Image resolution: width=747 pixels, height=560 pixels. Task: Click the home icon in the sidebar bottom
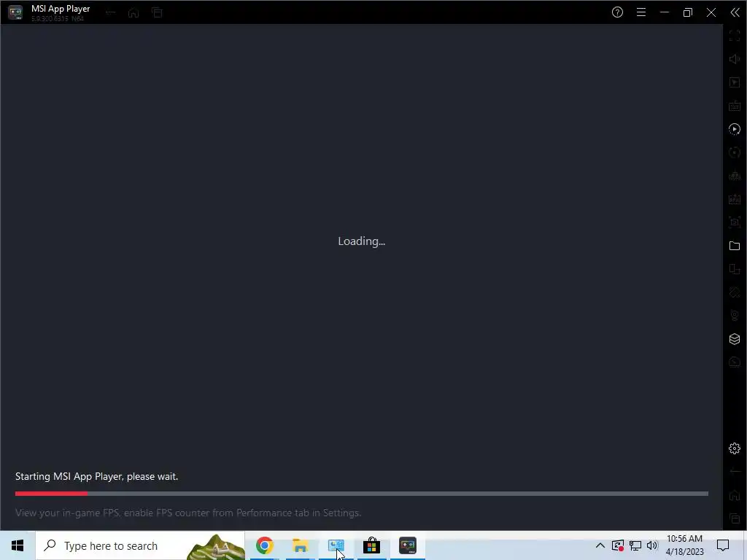pos(734,495)
